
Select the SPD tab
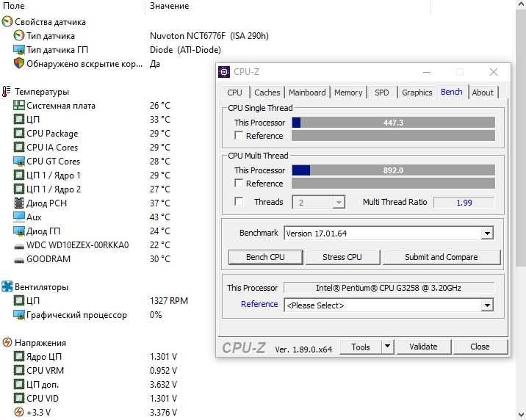382,93
